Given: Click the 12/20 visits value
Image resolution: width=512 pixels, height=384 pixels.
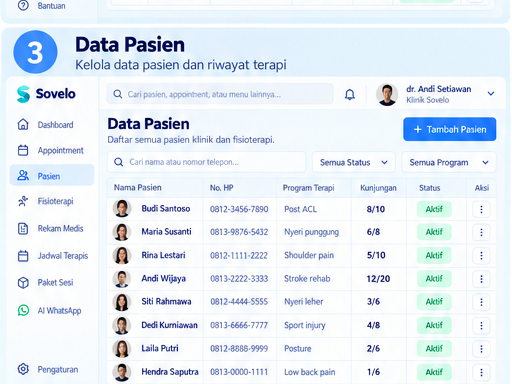Looking at the screenshot, I should 378,279.
